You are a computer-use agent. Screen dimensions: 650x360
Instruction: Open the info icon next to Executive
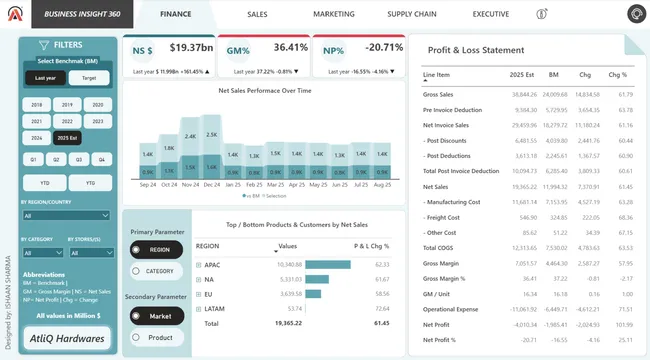coord(541,14)
